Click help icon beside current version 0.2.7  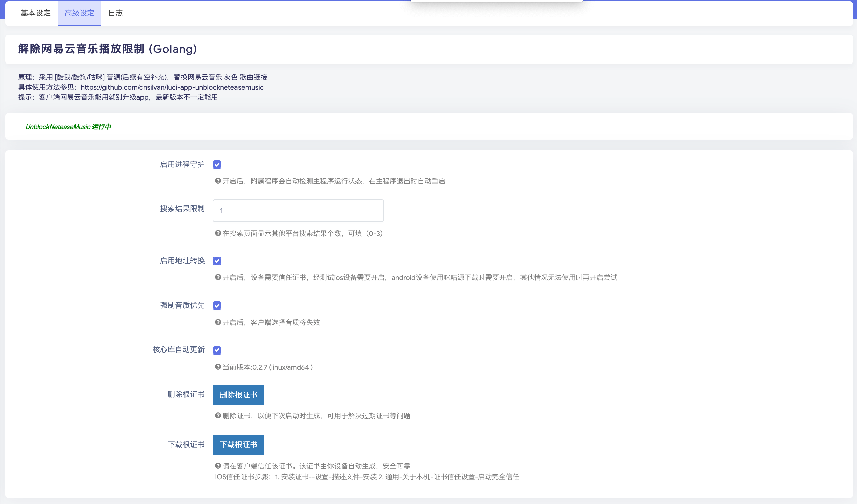[218, 367]
